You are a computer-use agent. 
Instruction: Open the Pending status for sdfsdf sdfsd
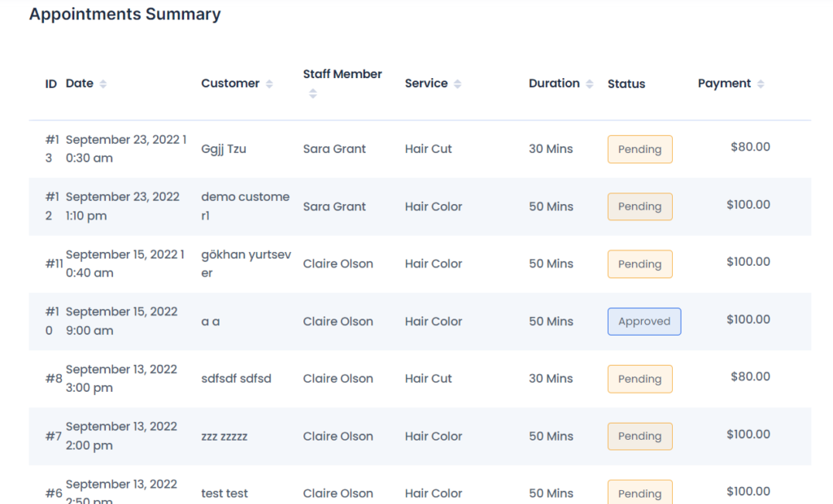(639, 379)
